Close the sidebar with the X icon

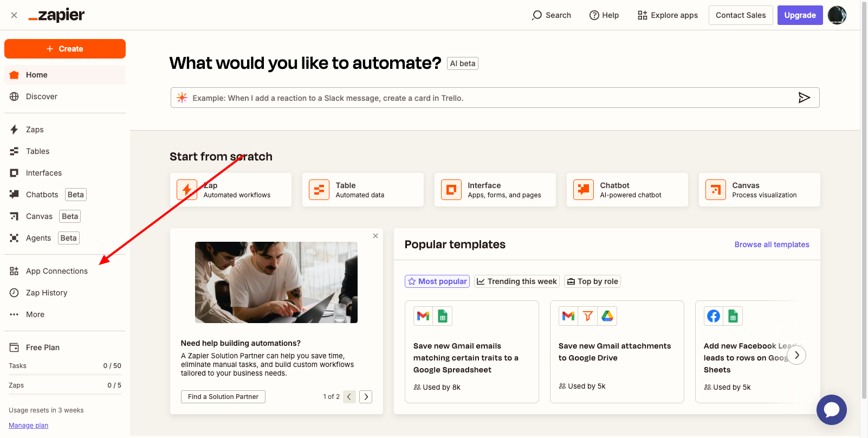coord(14,15)
